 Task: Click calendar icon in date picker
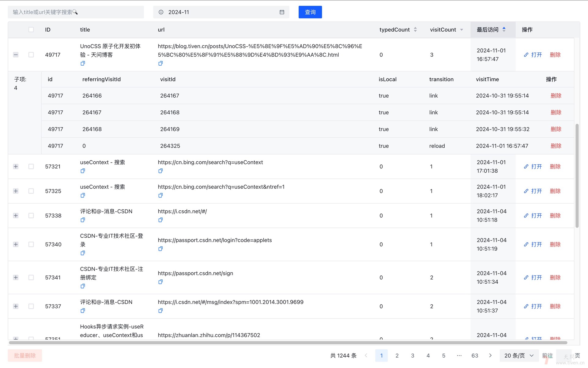click(x=282, y=12)
